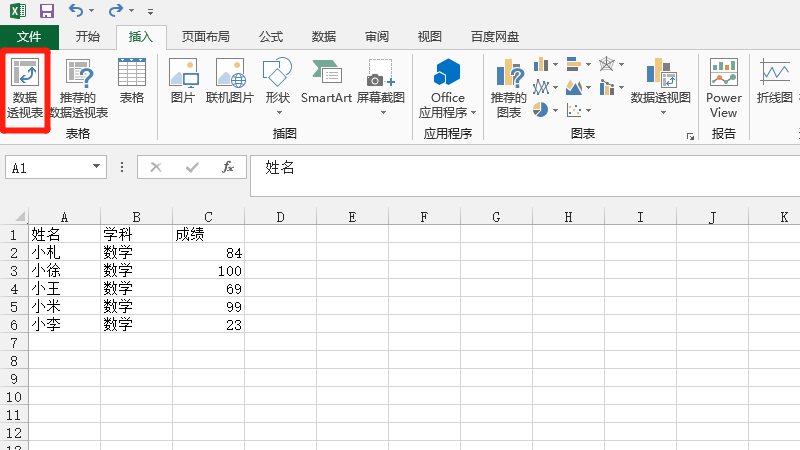Image resolution: width=800 pixels, height=450 pixels.
Task: Expand the 屏幕截图 screenshot dropdown
Action: click(381, 112)
